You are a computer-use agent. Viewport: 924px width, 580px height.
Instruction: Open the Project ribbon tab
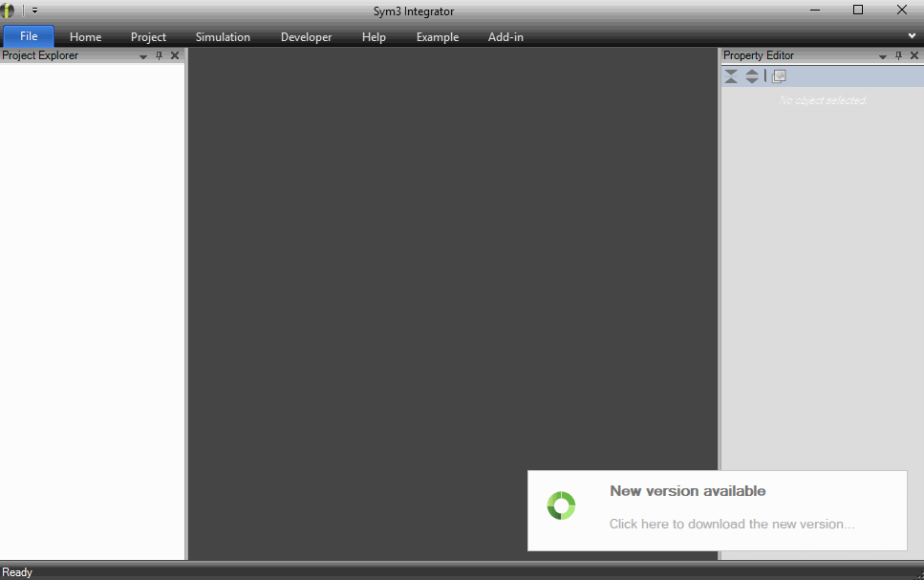point(148,37)
